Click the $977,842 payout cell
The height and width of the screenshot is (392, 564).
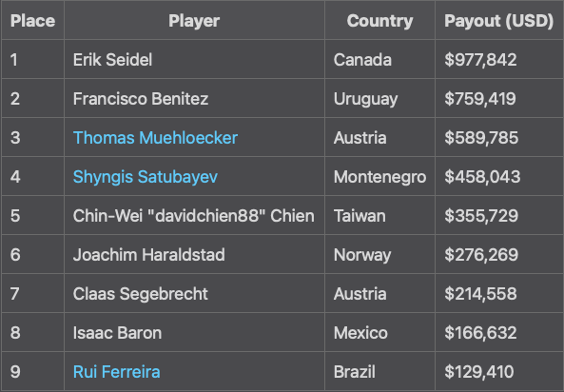(x=499, y=59)
